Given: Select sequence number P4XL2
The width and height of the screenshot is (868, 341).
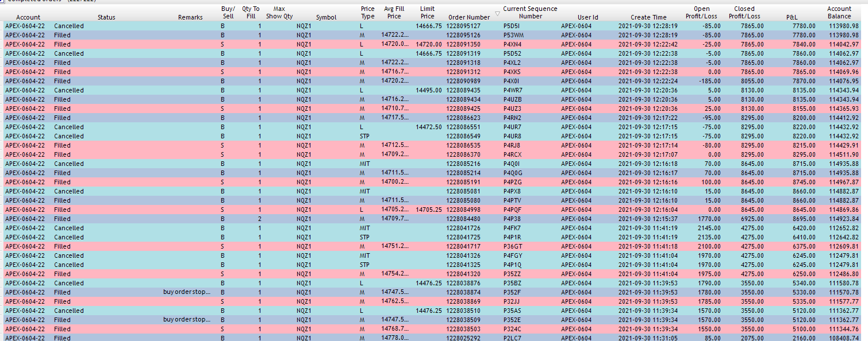Looking at the screenshot, I should coord(512,63).
